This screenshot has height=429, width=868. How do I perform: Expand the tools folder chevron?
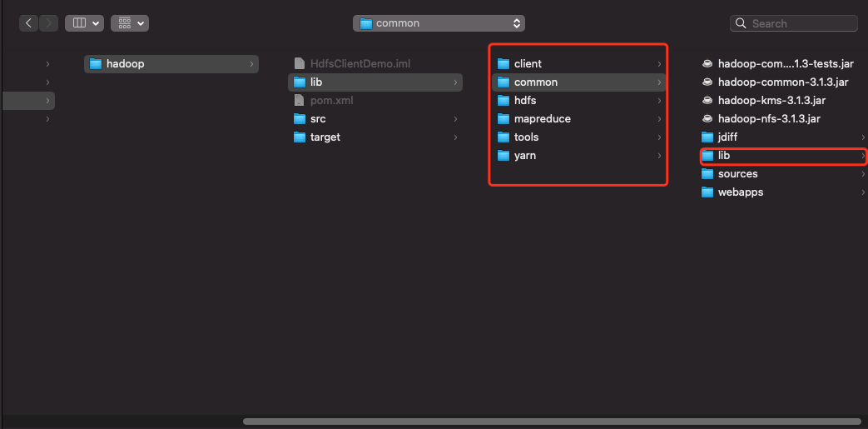coord(659,137)
